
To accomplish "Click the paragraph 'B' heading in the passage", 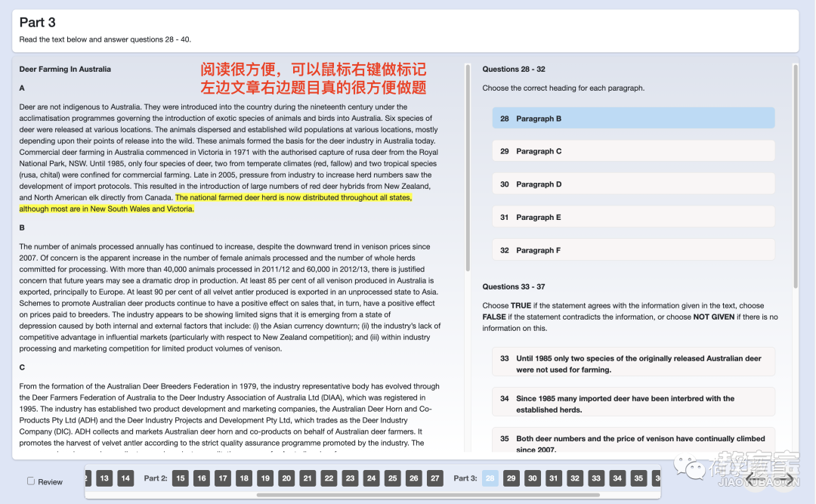I will (x=22, y=227).
